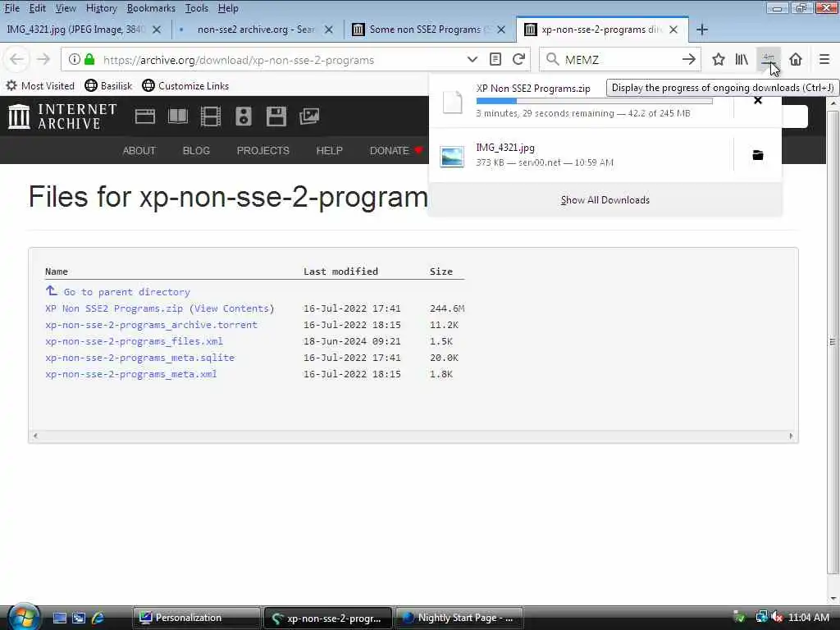Open ABOUT in archive navigation
Screen dimensions: 840x630
(139, 151)
